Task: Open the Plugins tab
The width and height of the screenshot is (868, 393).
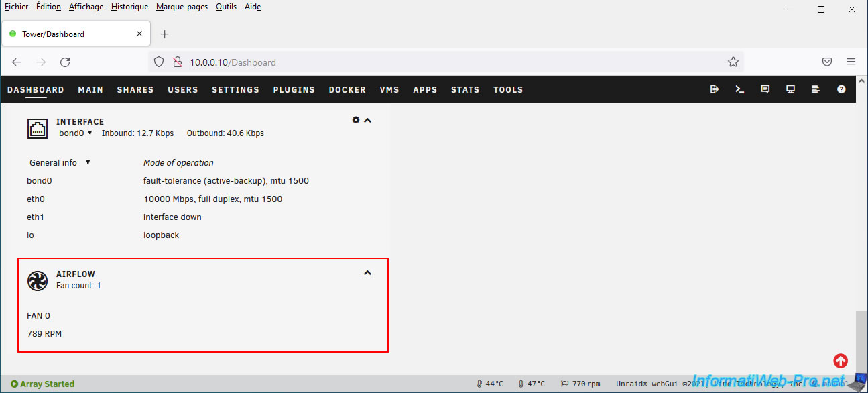Action: (294, 89)
